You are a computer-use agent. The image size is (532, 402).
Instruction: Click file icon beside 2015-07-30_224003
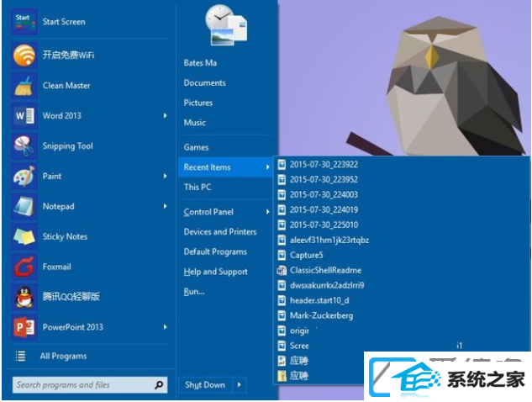pos(282,195)
